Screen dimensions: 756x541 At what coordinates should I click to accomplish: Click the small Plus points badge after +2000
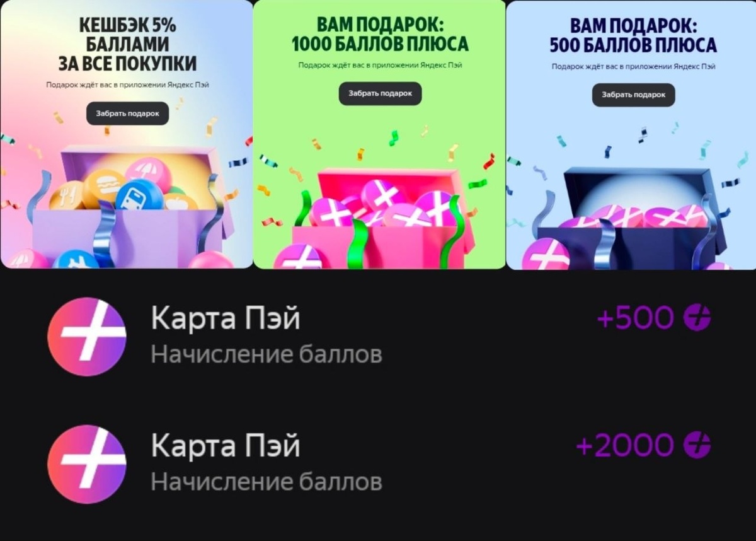click(697, 445)
